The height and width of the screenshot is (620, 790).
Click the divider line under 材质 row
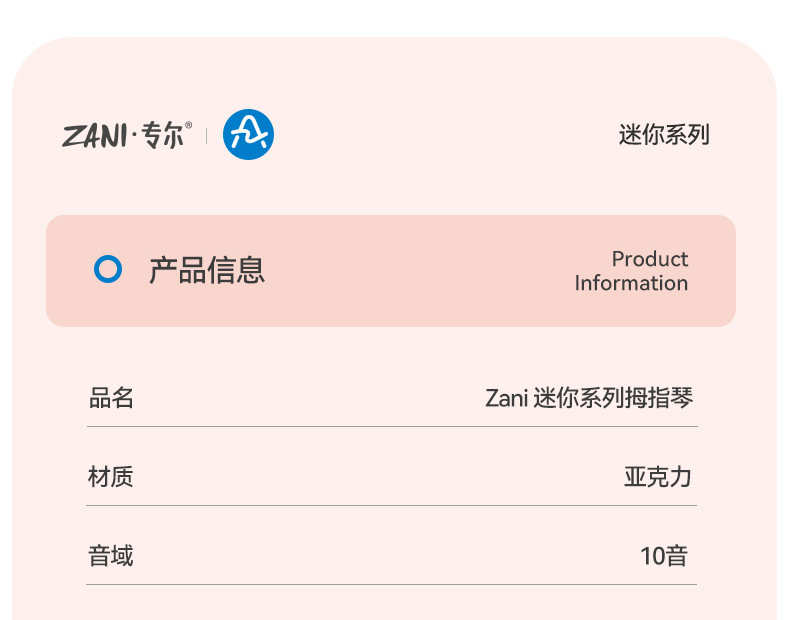click(x=392, y=505)
